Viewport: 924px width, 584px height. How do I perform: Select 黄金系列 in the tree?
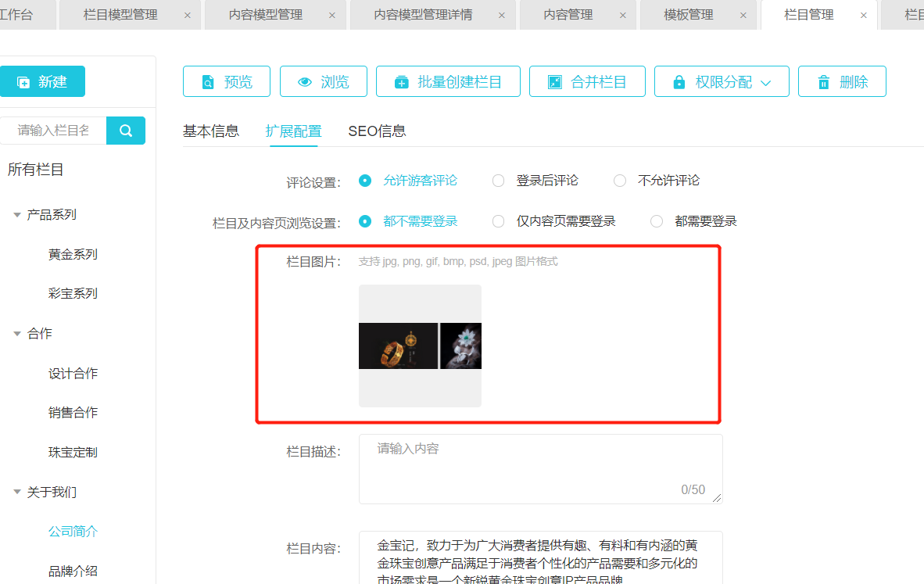[73, 255]
